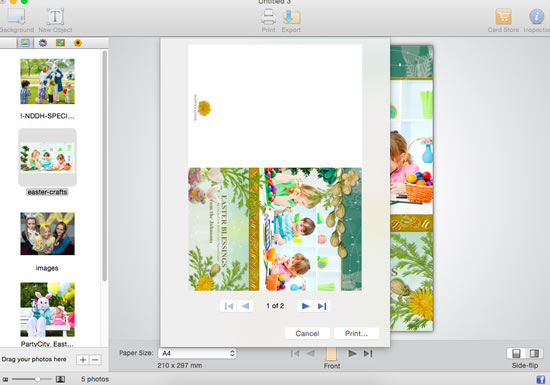Go to previous page in print preview
Screen dimensions: 550x385
[246, 306]
